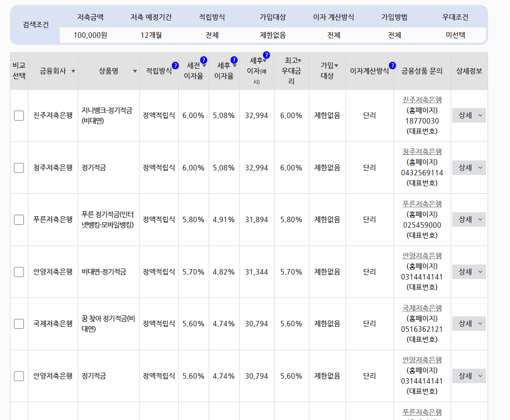Click phone number 0516362121
This screenshot has height=420, width=510.
pos(422,329)
